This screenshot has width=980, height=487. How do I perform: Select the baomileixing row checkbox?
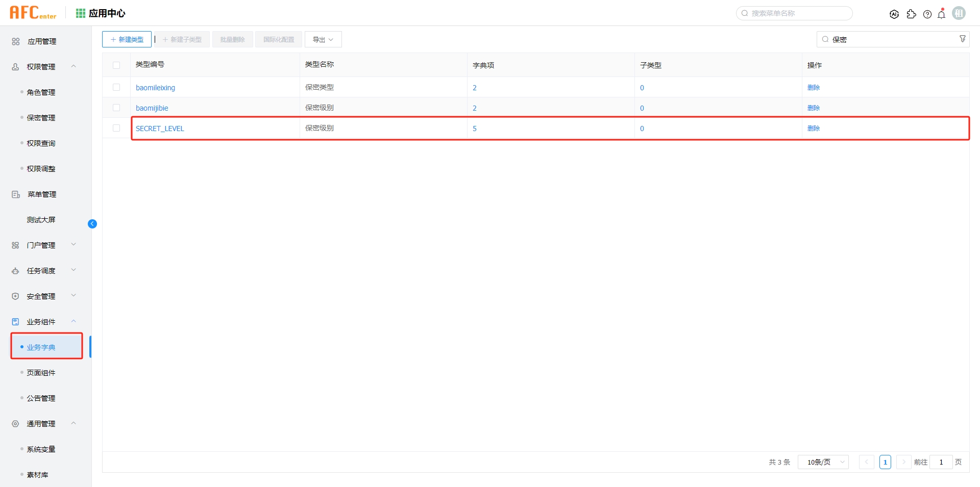coord(116,87)
